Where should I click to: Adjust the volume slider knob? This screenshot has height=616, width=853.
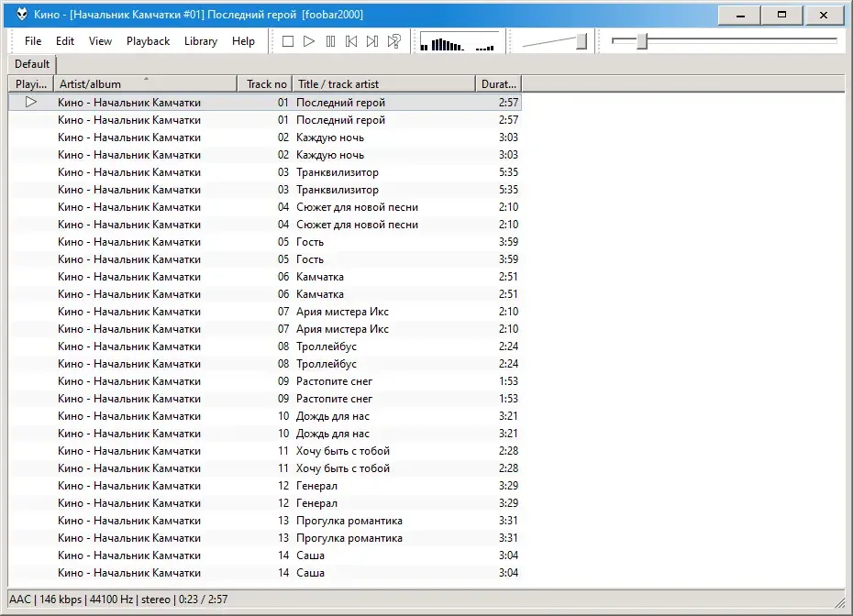coord(582,41)
